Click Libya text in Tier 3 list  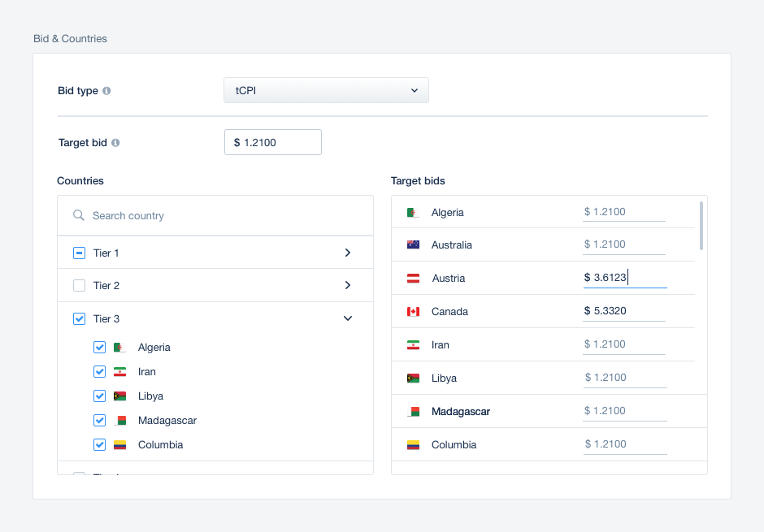pyautogui.click(x=150, y=396)
